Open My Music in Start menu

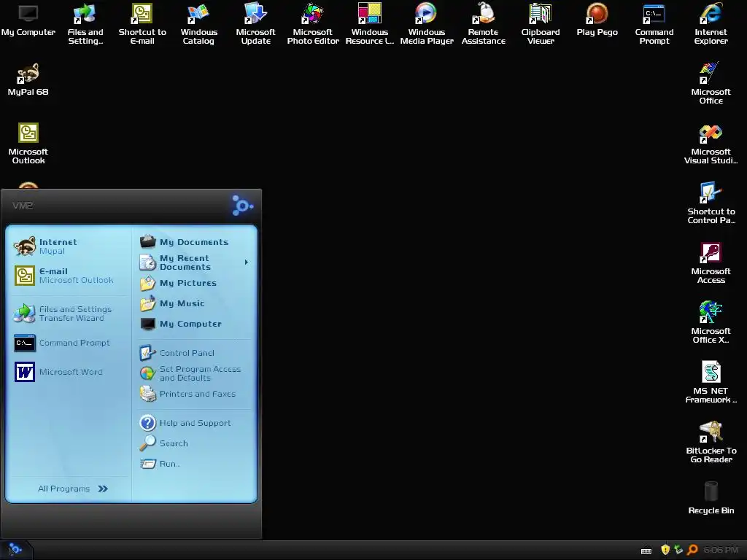(194, 303)
